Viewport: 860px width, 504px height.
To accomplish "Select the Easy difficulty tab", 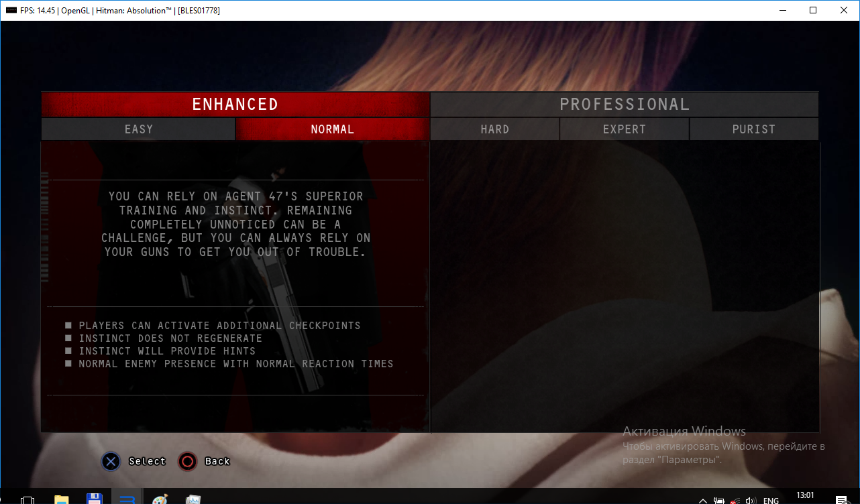I will click(138, 129).
